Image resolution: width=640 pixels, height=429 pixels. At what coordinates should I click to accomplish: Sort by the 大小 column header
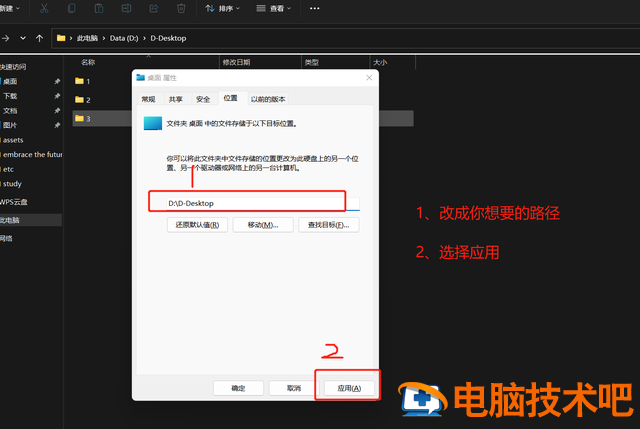tap(380, 62)
